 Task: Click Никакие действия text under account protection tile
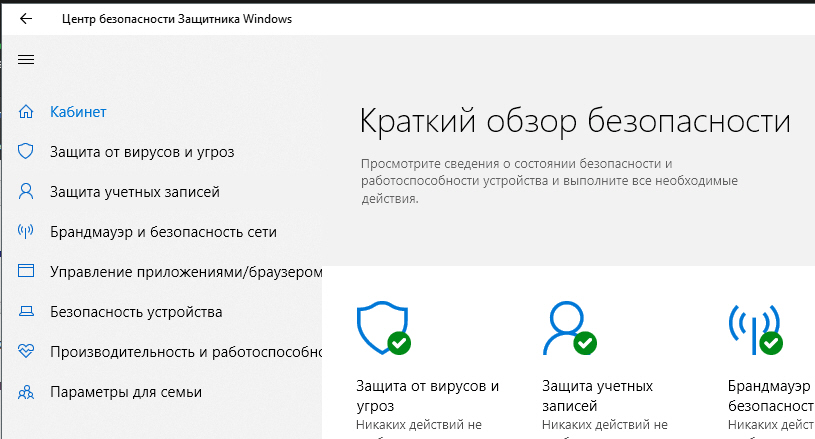(x=604, y=425)
